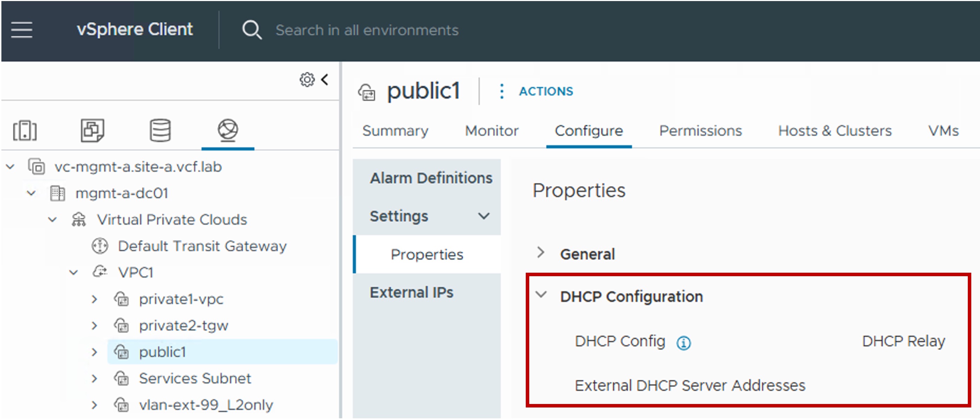This screenshot has height=419, width=980.
Task: Open the Hosts & Clusters tab
Action: click(x=835, y=131)
